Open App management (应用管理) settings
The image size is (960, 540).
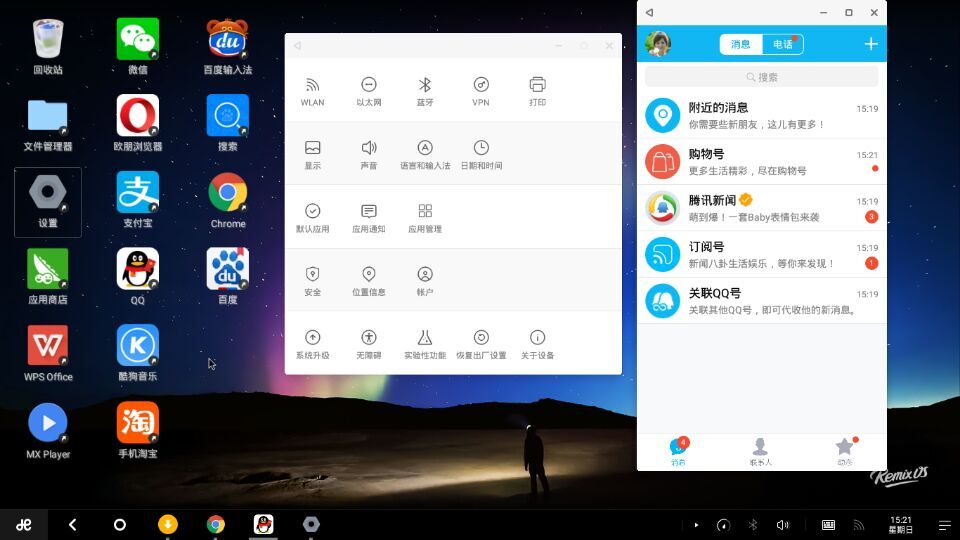(x=425, y=219)
